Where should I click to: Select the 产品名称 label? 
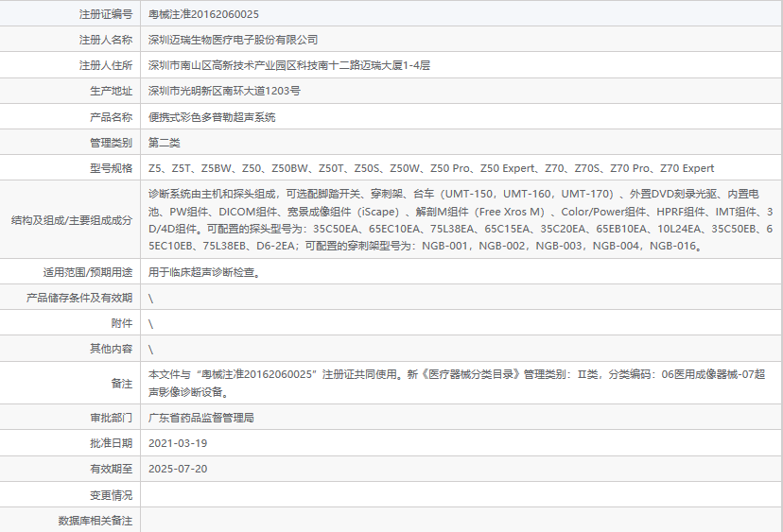point(112,117)
